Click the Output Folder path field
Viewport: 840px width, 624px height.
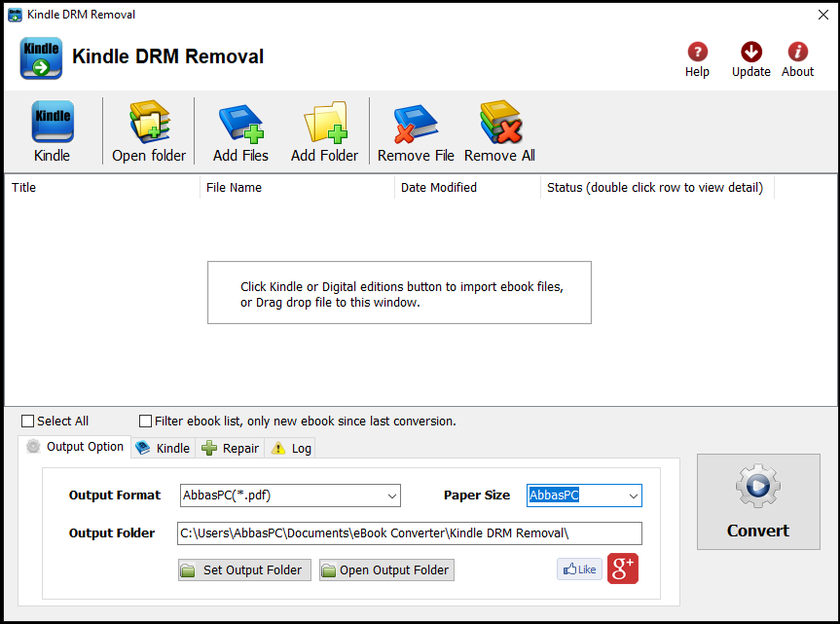[409, 533]
